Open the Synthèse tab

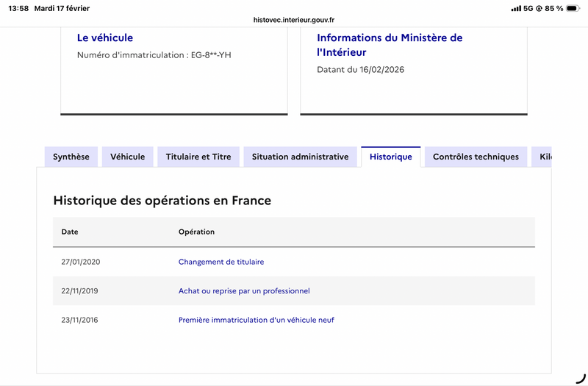(71, 157)
